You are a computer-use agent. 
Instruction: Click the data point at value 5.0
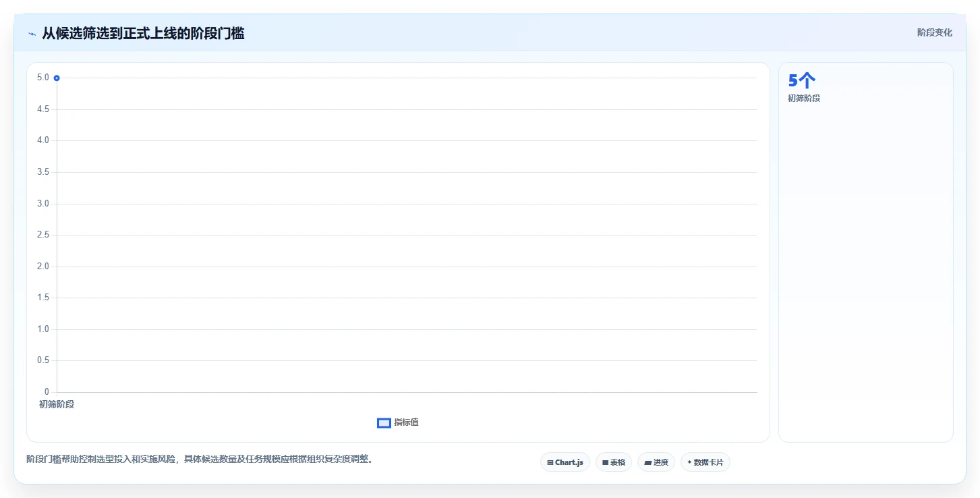coord(57,78)
